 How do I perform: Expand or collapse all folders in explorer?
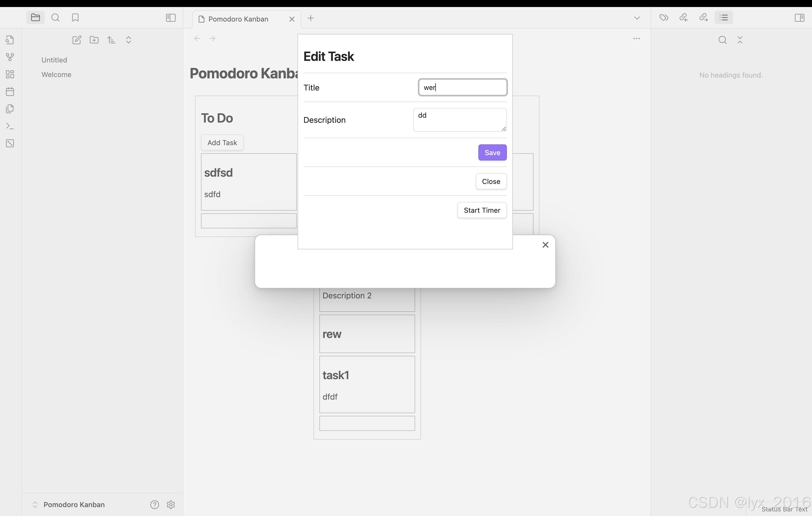tap(129, 40)
